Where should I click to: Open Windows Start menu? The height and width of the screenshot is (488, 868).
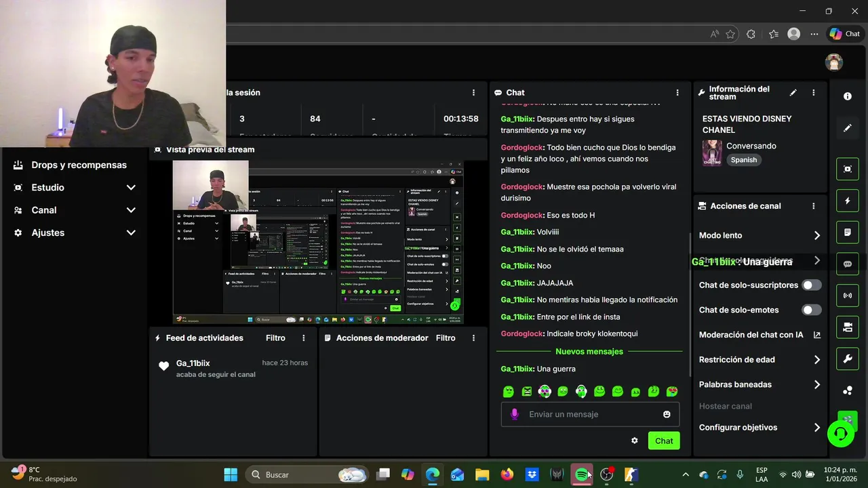[x=231, y=475]
